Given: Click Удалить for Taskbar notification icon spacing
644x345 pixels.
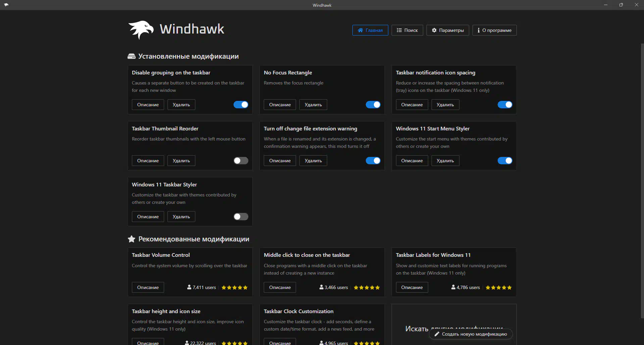Looking at the screenshot, I should pyautogui.click(x=445, y=105).
